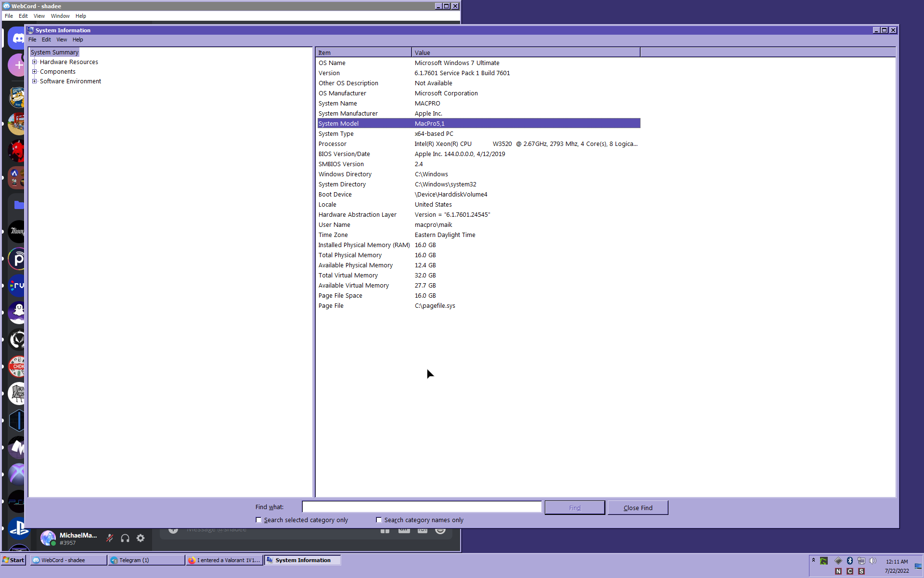This screenshot has height=578, width=924.
Task: Click the green G tray icon
Action: click(x=824, y=561)
